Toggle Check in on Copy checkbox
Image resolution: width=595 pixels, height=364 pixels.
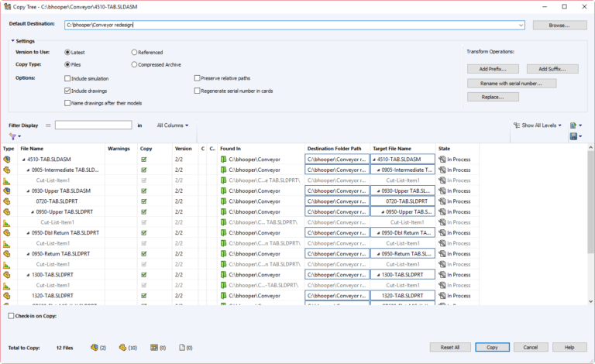tap(11, 316)
